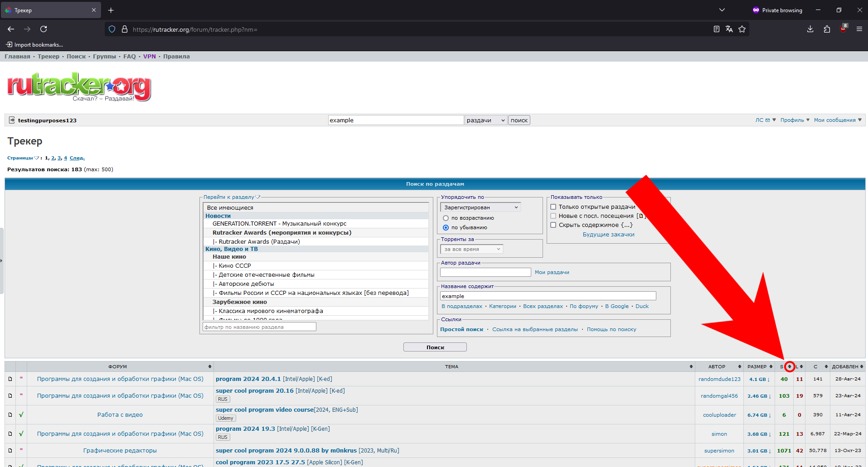
Task: Open Firefox application menu
Action: (x=859, y=29)
